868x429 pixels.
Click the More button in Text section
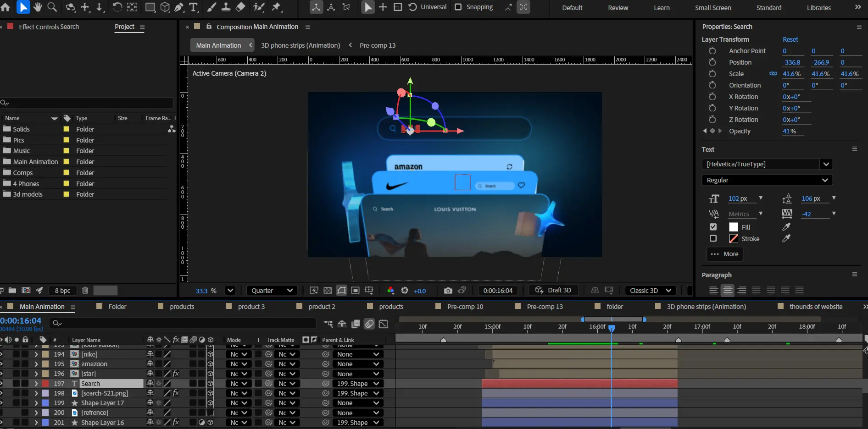pos(724,254)
